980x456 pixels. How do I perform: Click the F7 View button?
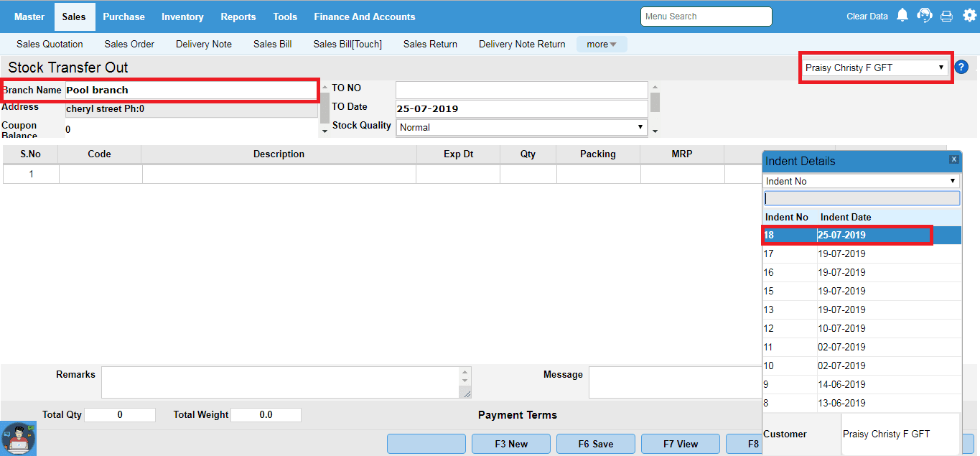pyautogui.click(x=681, y=444)
